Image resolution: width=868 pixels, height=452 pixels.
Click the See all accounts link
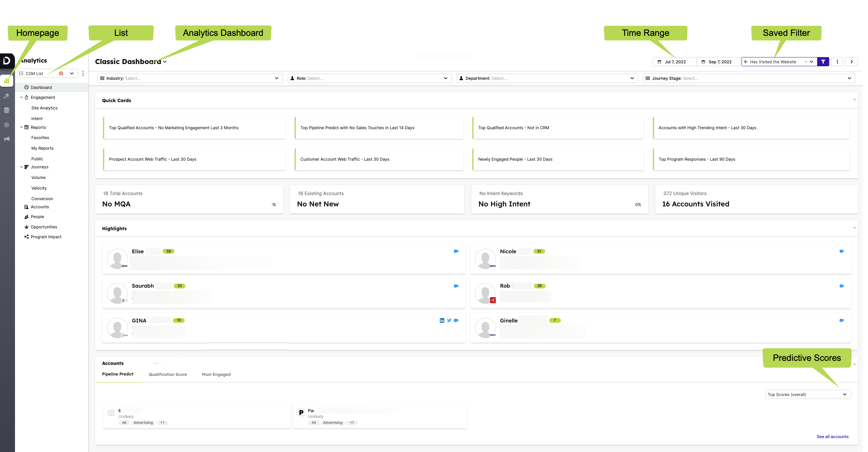point(833,436)
